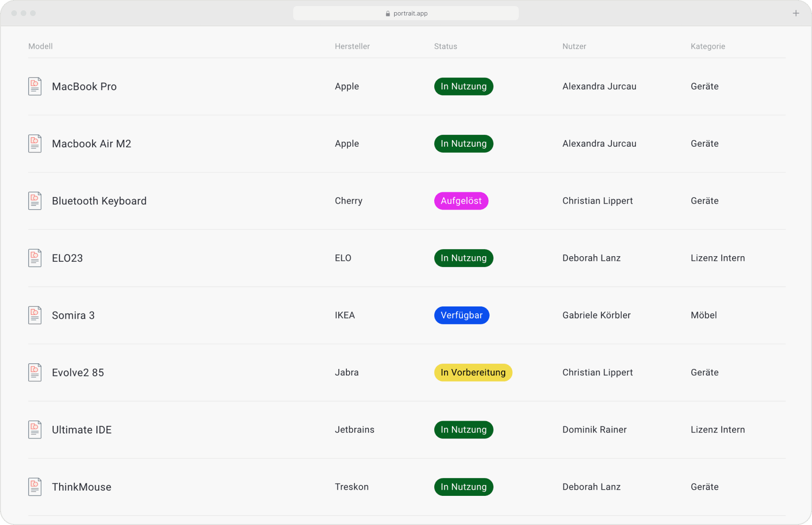Viewport: 812px width, 525px height.
Task: Select the Modell column header
Action: tap(40, 46)
